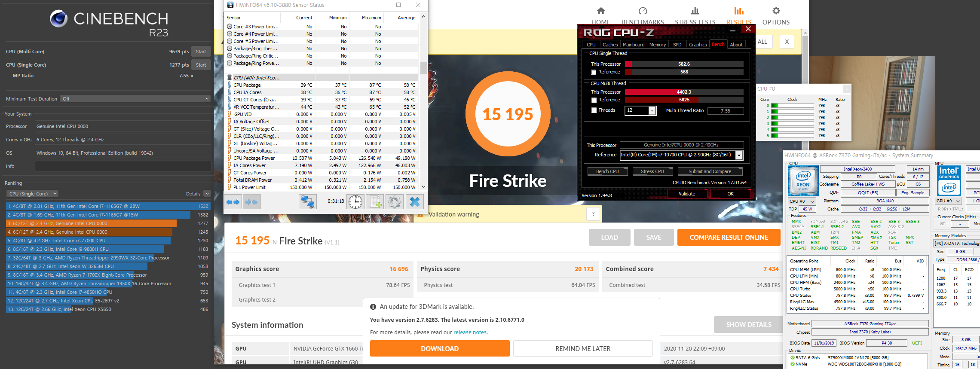Click COMPARE RESULT ONLINE in 3DMark

[x=729, y=237]
